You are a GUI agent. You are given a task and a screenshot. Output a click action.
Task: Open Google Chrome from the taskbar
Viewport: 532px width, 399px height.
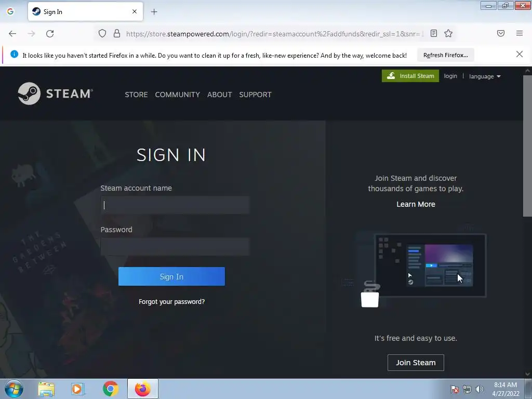[x=111, y=389]
